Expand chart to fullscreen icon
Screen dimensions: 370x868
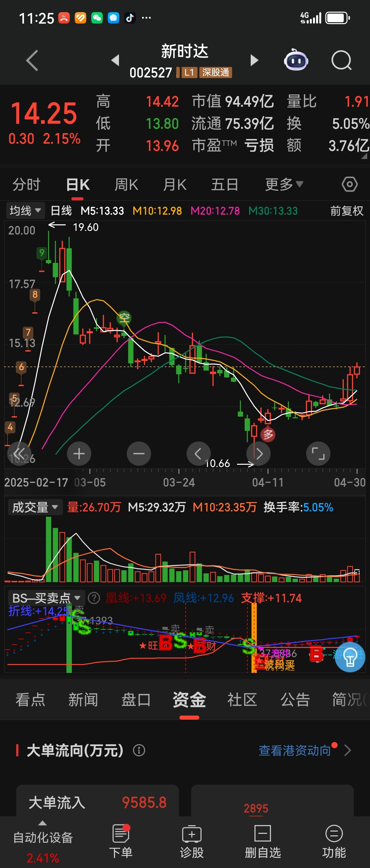click(x=318, y=454)
